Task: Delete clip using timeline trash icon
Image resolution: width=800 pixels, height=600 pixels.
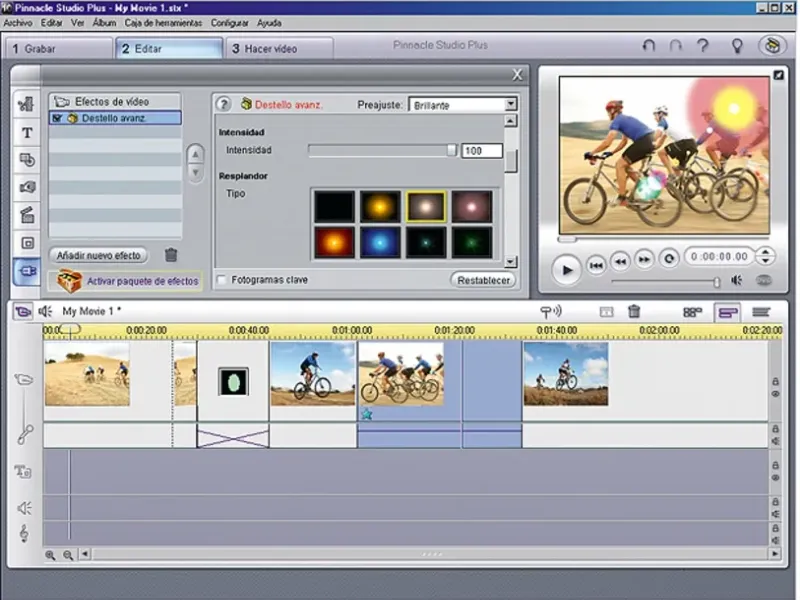Action: (634, 312)
